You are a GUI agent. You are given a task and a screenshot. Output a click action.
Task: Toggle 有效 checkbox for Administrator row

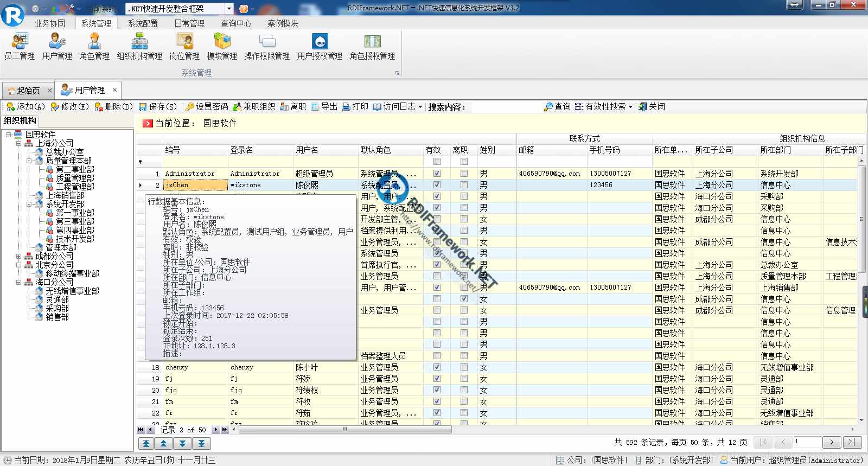click(437, 174)
